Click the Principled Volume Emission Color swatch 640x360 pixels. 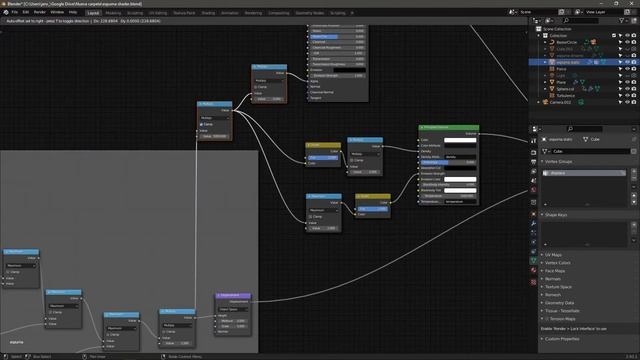tap(460, 179)
